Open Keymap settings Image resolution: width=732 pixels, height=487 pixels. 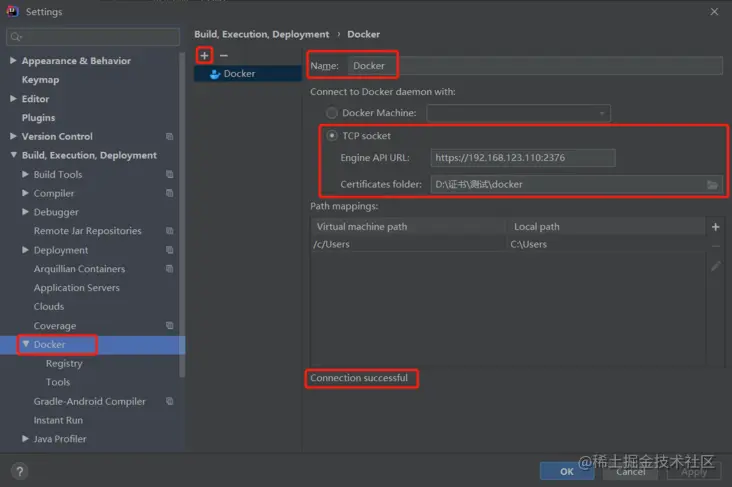pyautogui.click(x=40, y=80)
